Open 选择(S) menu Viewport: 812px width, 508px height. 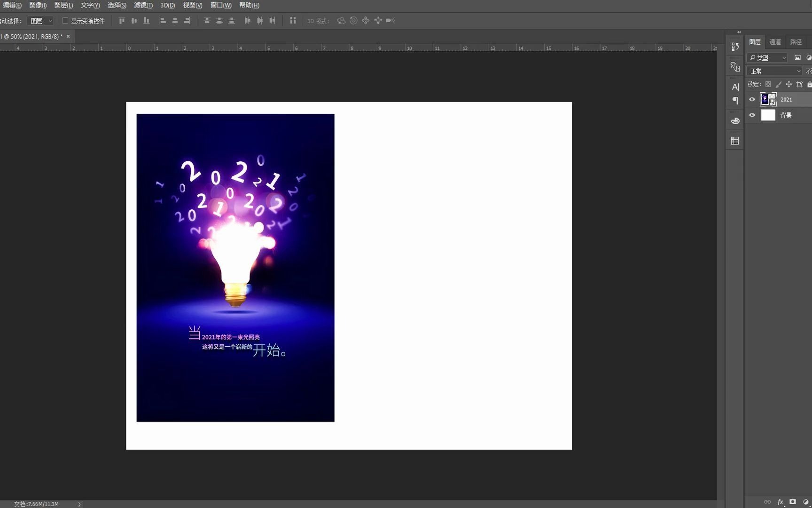[117, 5]
